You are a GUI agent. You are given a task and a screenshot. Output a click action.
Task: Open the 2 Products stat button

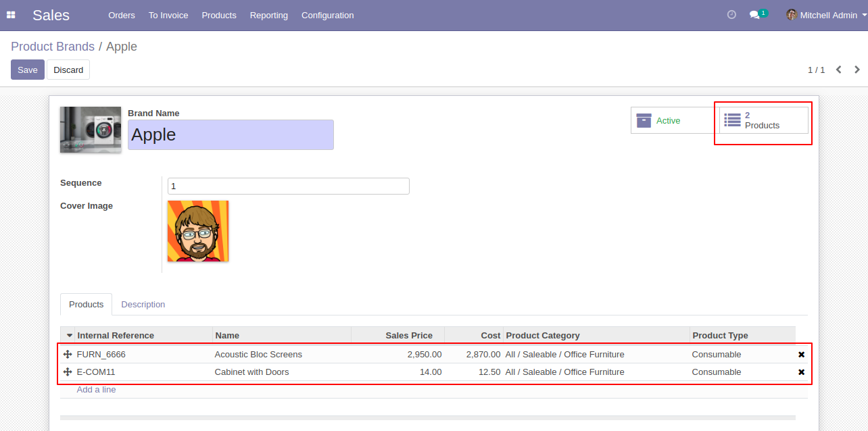click(764, 120)
